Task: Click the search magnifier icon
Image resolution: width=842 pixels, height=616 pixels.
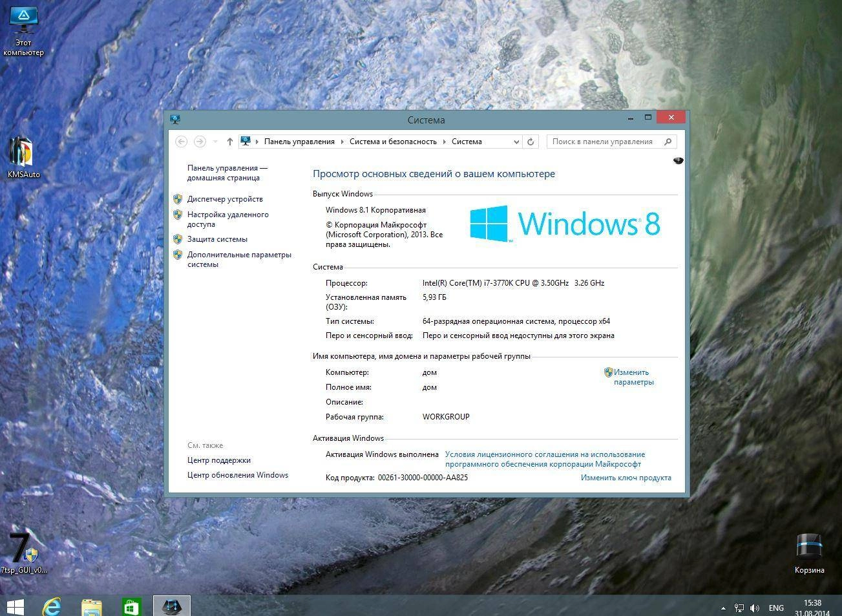Action: [x=668, y=142]
